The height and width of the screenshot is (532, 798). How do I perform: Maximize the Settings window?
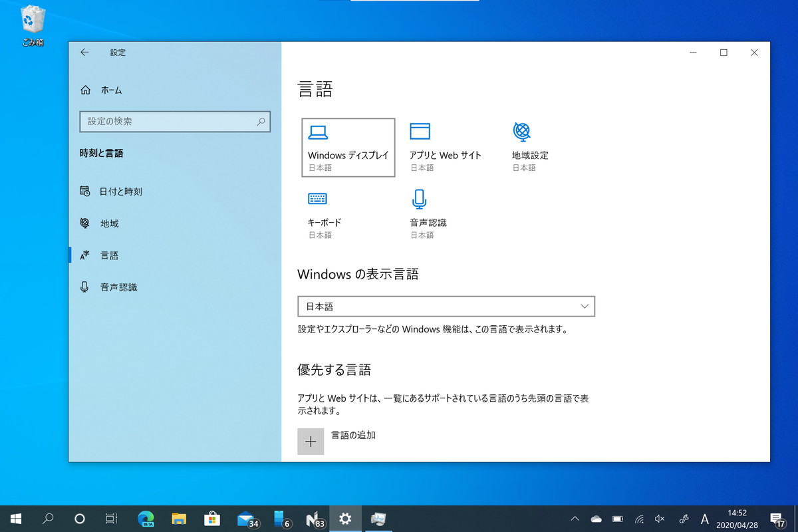(724, 53)
